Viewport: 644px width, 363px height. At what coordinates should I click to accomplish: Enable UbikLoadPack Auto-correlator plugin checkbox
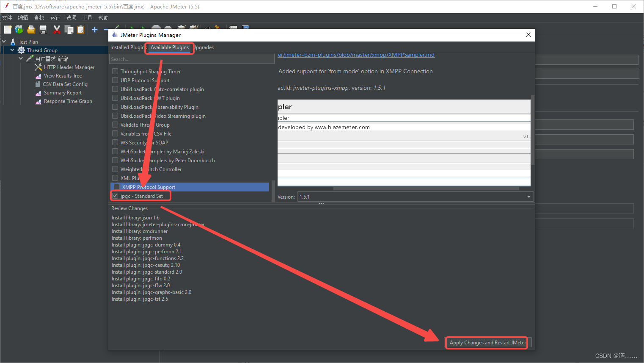tap(115, 89)
